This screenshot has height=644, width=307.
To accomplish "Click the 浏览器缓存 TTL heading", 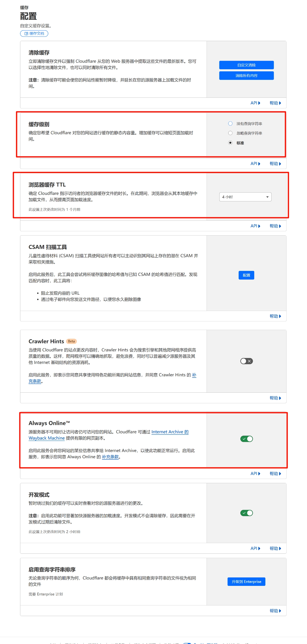I will pos(47,185).
